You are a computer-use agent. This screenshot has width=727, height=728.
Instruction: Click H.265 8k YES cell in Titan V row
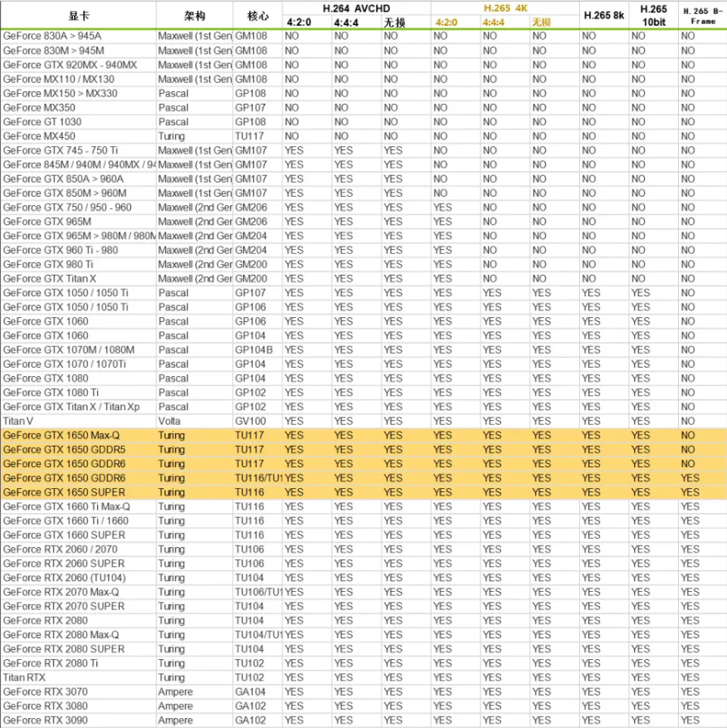[x=591, y=421]
